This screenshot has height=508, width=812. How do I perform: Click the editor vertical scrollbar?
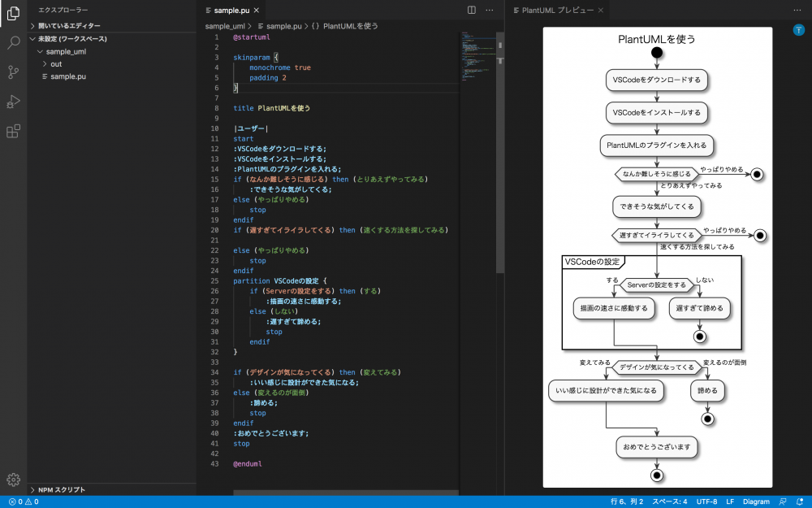(x=499, y=153)
